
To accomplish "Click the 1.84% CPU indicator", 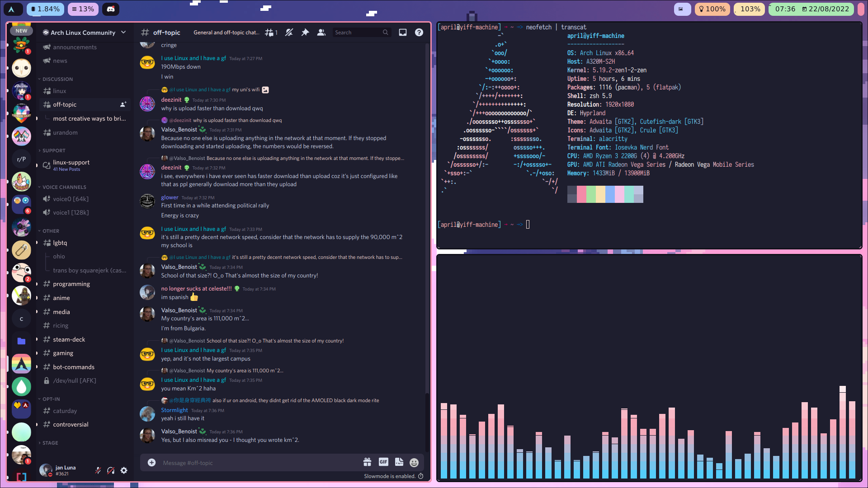I will [45, 9].
